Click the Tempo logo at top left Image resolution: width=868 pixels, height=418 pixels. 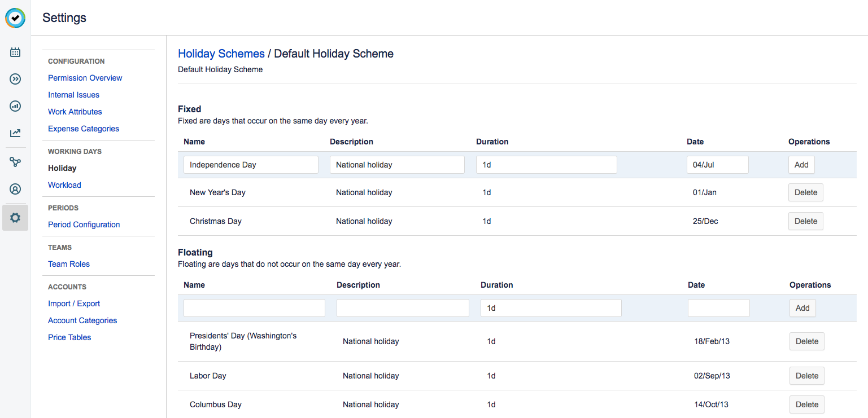[x=15, y=17]
